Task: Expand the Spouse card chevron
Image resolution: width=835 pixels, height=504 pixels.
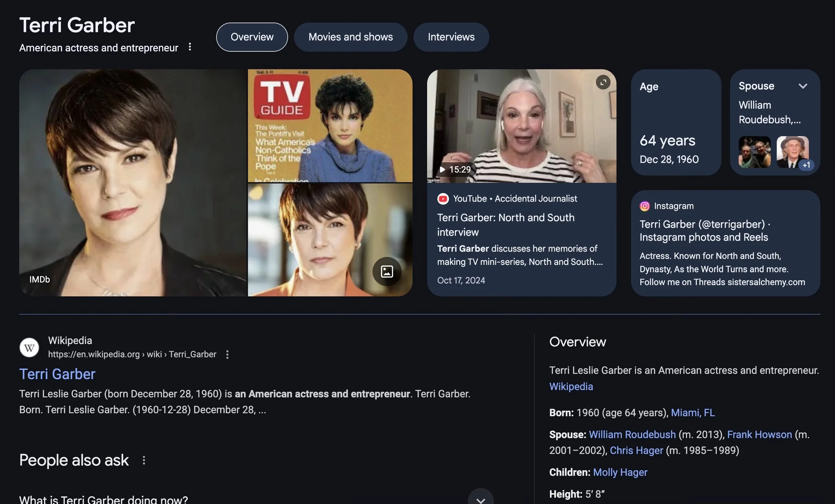Action: click(x=803, y=86)
